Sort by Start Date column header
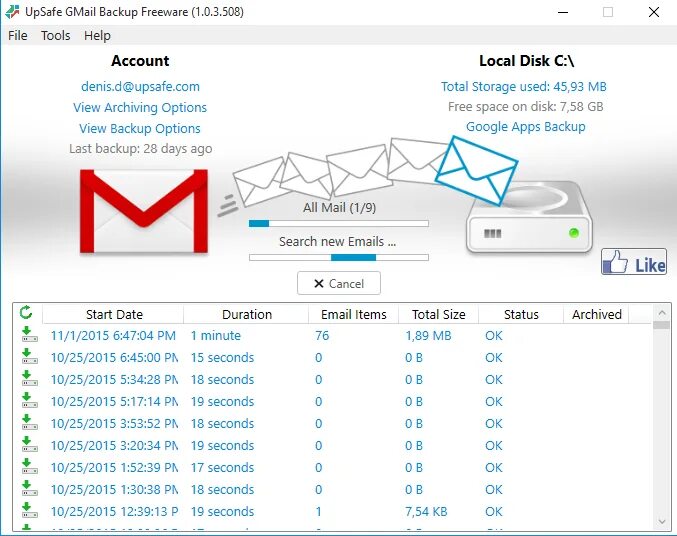 click(114, 314)
